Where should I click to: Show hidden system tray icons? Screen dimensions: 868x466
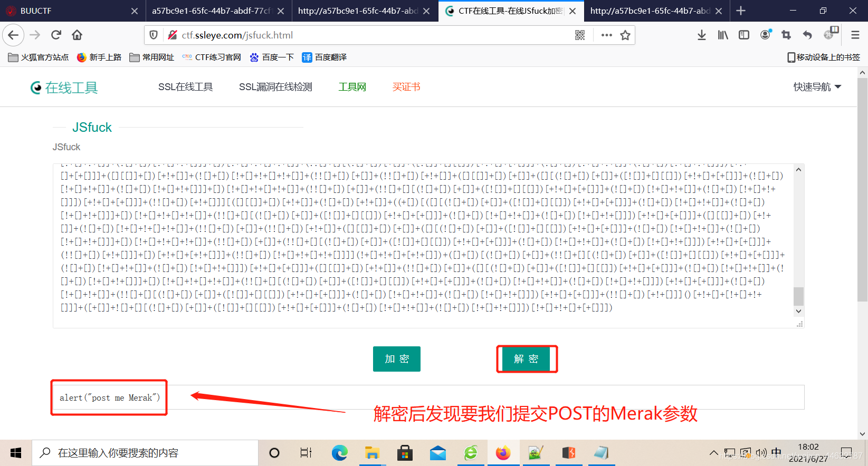pyautogui.click(x=713, y=453)
